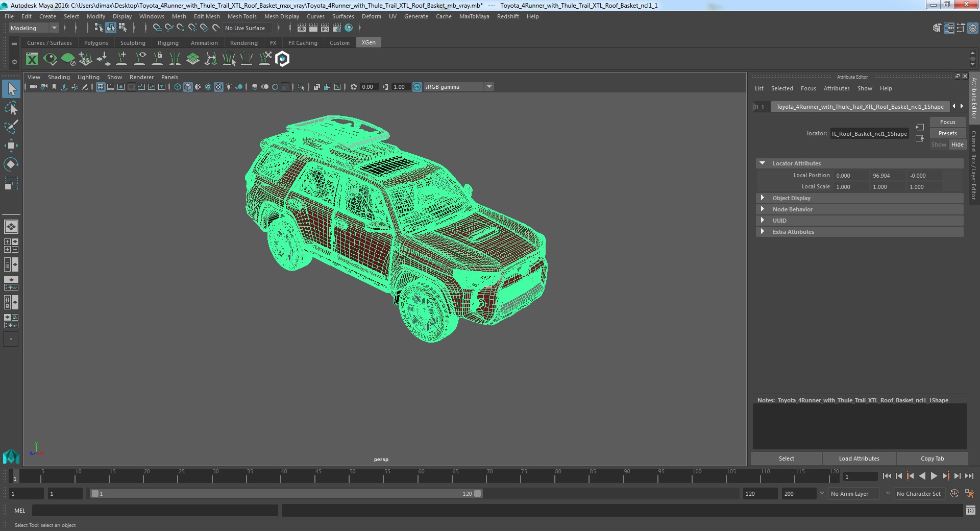
Task: Open the script editor icon
Action: pyautogui.click(x=971, y=510)
